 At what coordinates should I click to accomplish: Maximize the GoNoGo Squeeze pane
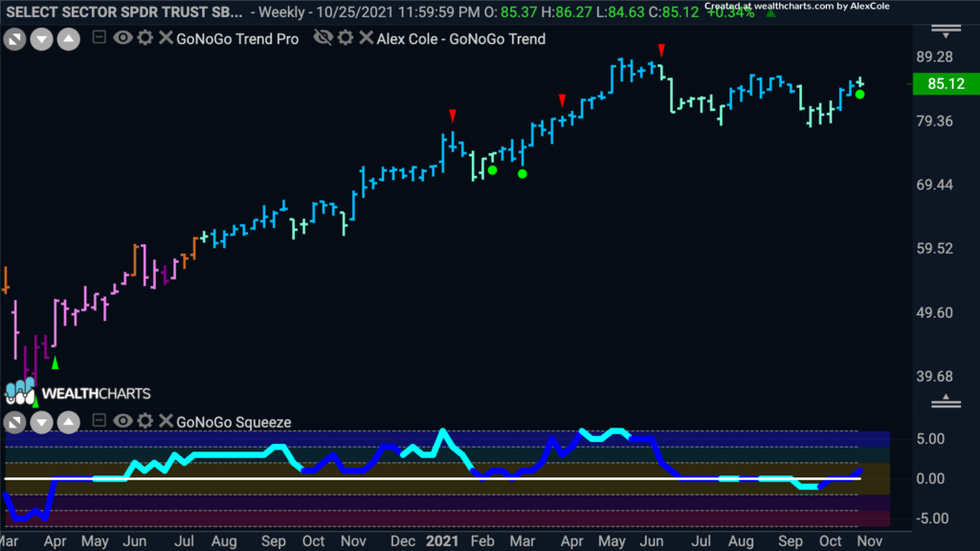(14, 423)
